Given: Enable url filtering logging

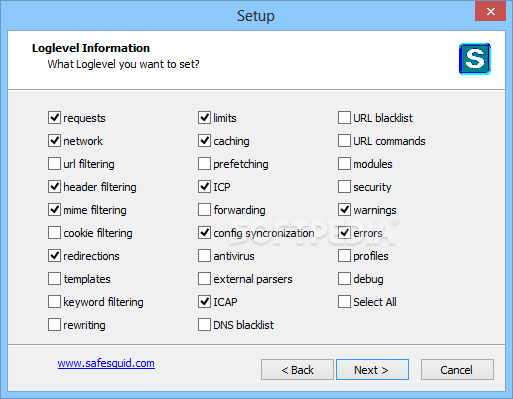Looking at the screenshot, I should pyautogui.click(x=54, y=164).
